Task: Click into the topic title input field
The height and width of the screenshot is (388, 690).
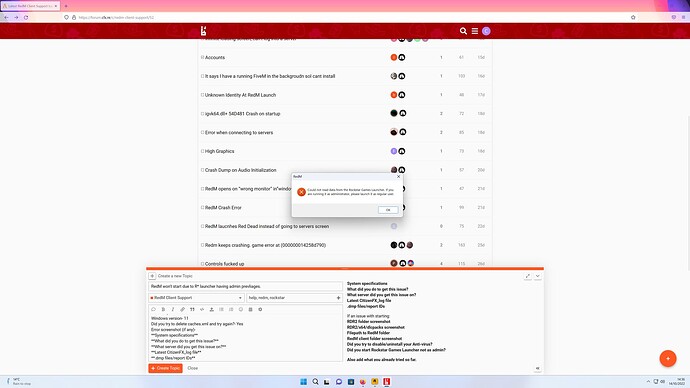Action: [x=246, y=286]
